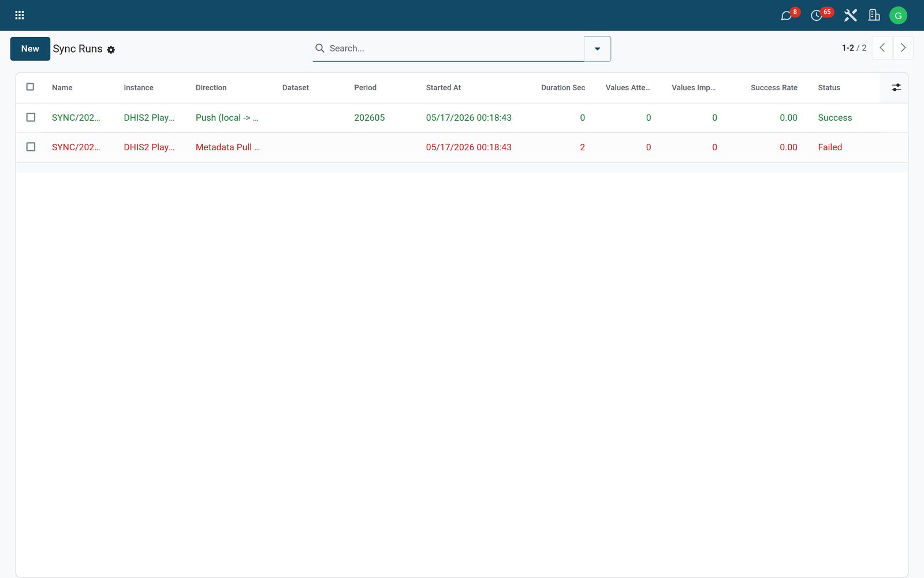Click the Sync Runs page title
The width and height of the screenshot is (924, 578).
[77, 49]
